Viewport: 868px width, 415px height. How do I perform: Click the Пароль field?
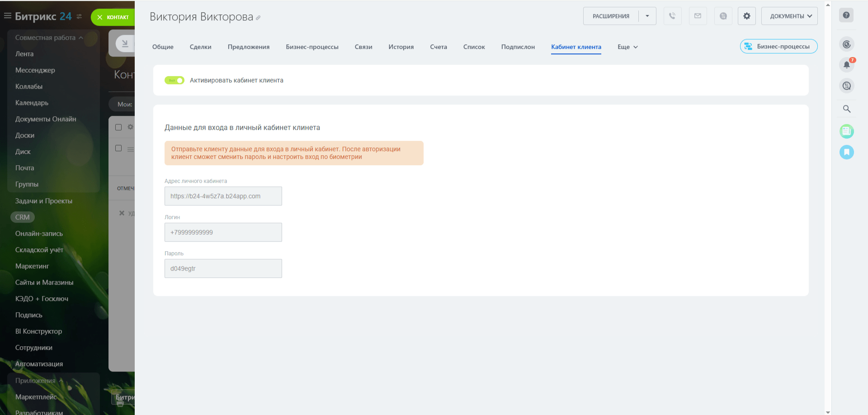tap(223, 268)
